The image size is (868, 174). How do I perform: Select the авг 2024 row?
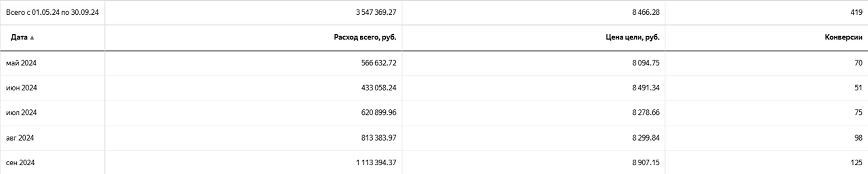(x=20, y=138)
